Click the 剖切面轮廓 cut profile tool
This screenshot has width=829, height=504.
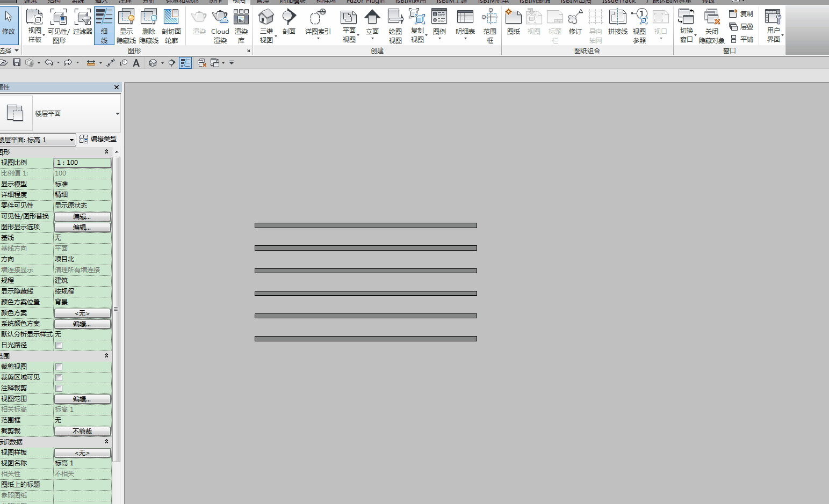tap(171, 26)
